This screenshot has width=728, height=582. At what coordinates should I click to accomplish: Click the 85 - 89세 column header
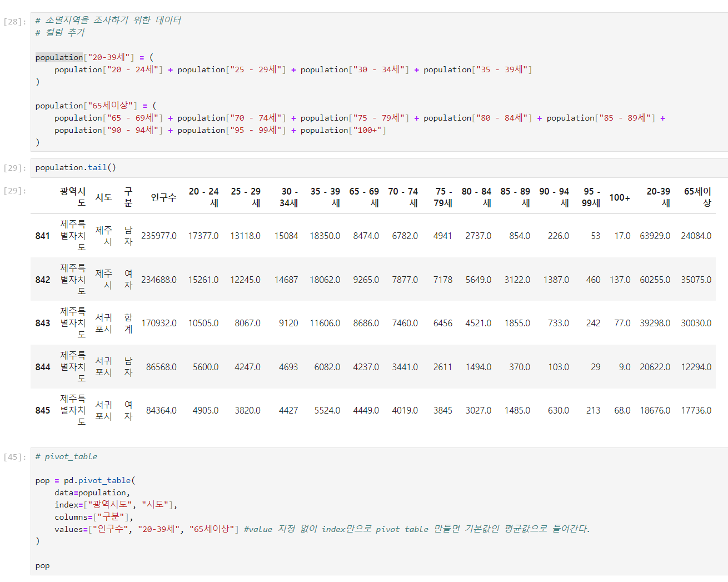515,197
